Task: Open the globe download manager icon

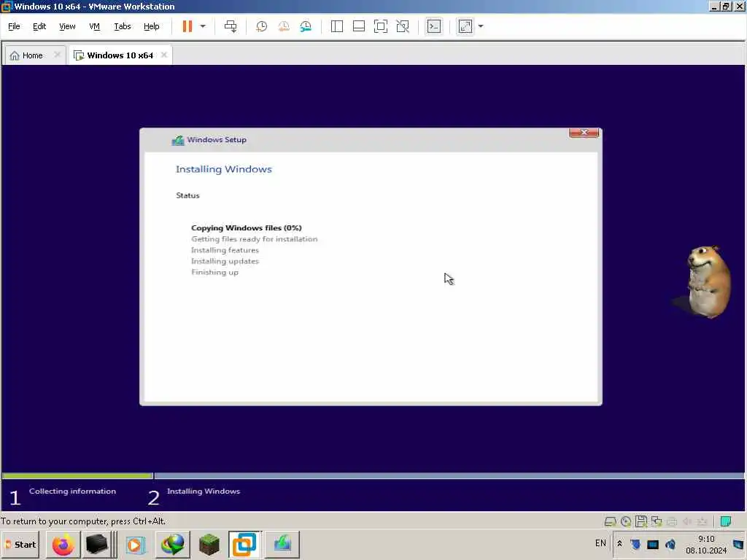Action: tap(172, 544)
